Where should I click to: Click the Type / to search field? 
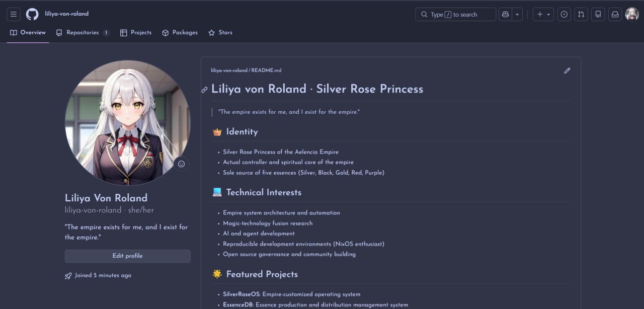click(455, 15)
